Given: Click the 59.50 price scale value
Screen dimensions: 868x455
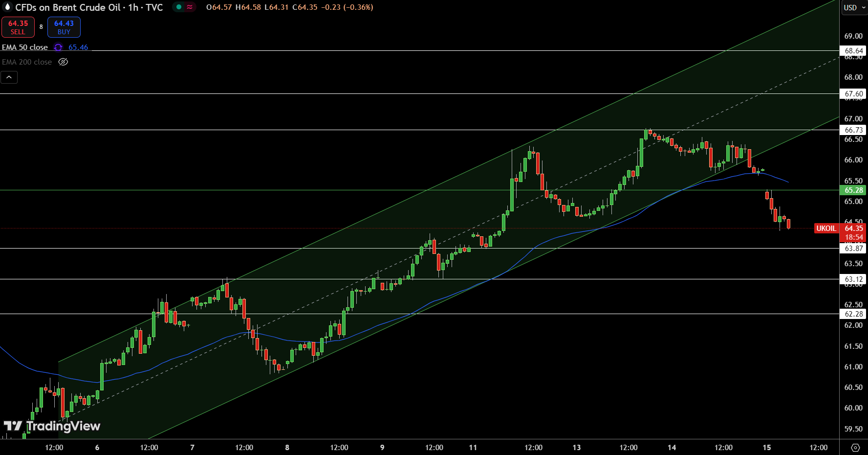Looking at the screenshot, I should click(853, 429).
